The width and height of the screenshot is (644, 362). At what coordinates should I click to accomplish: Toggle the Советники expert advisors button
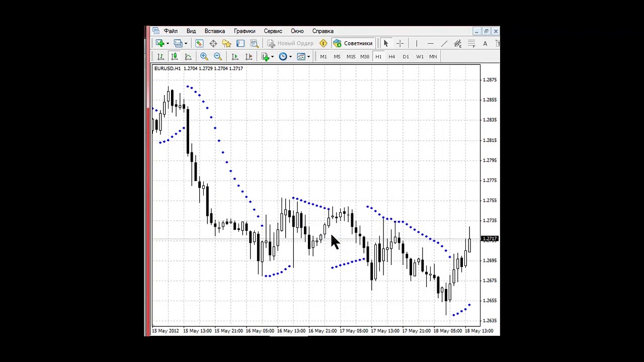point(353,44)
